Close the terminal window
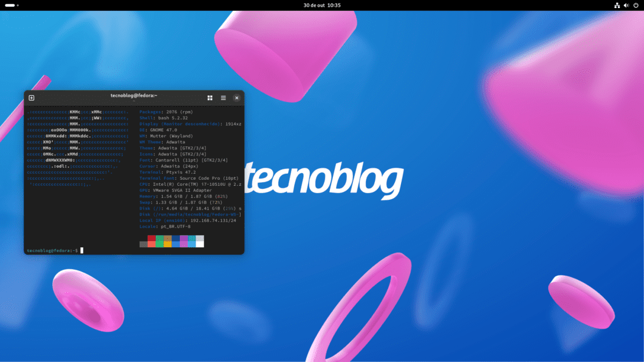 click(236, 98)
